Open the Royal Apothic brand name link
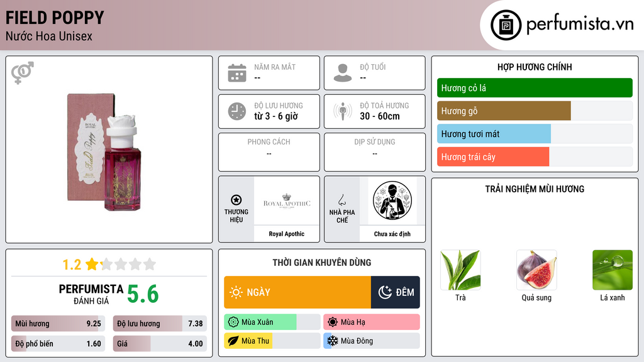The image size is (644, 362). click(287, 234)
